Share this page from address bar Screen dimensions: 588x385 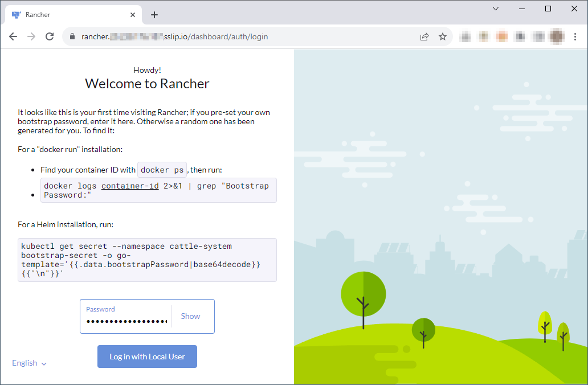pos(424,36)
